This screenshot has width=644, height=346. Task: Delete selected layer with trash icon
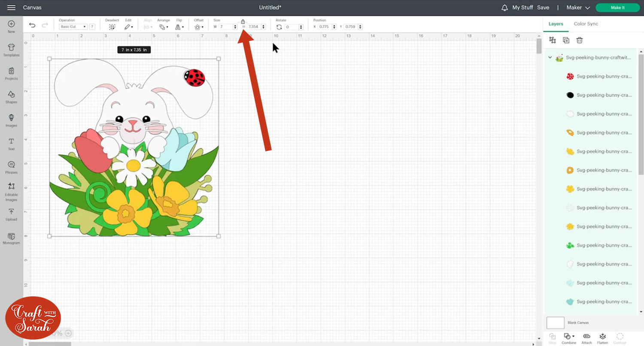tap(579, 40)
